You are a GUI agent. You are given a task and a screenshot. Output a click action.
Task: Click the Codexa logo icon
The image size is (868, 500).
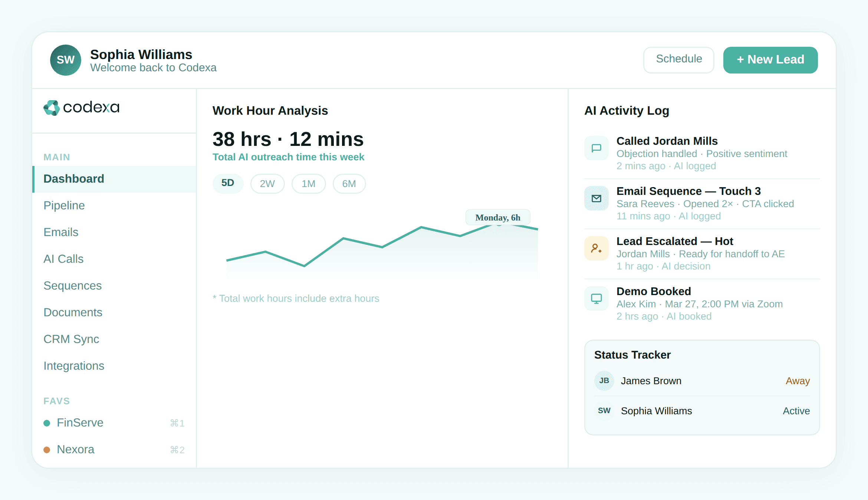(52, 108)
